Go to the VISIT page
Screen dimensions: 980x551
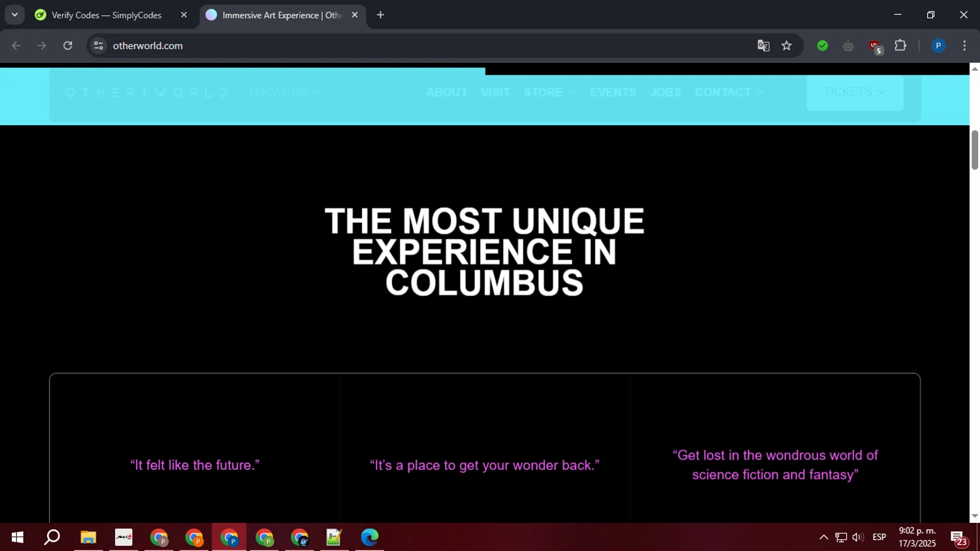point(495,93)
